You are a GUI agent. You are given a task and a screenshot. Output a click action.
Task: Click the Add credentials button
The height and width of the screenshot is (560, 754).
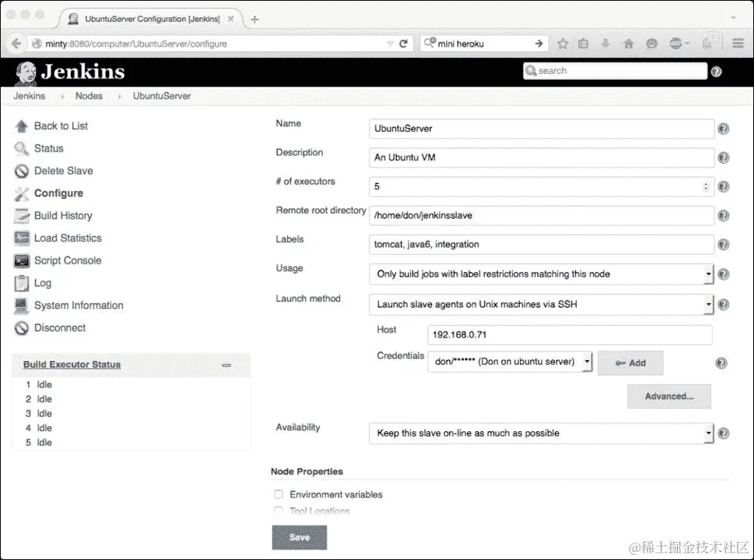pyautogui.click(x=630, y=363)
